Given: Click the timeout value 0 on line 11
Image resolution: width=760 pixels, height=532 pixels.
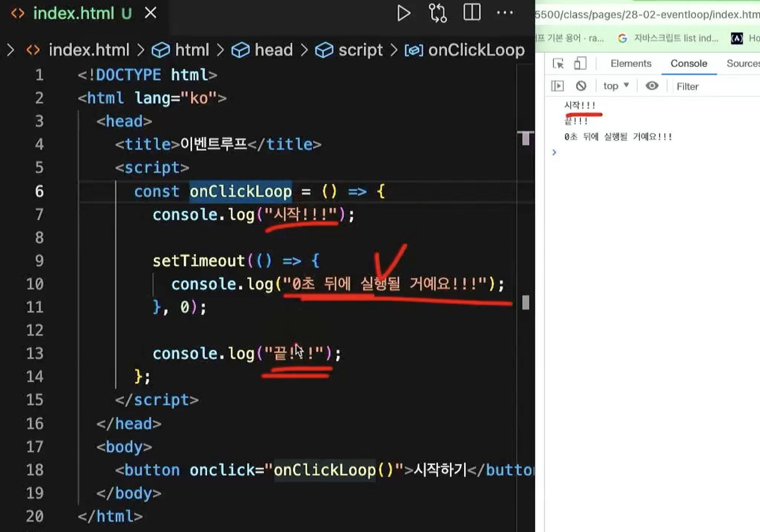Looking at the screenshot, I should pyautogui.click(x=184, y=307).
